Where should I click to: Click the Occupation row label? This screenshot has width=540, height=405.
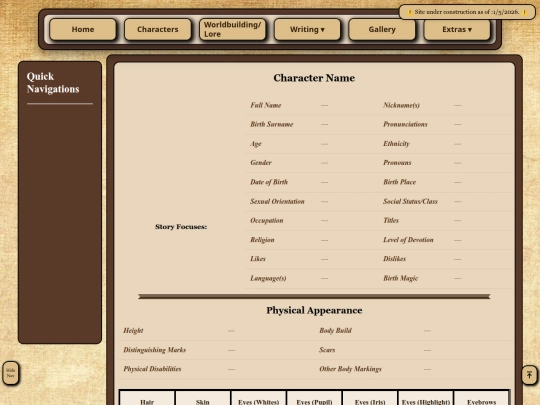tap(267, 221)
